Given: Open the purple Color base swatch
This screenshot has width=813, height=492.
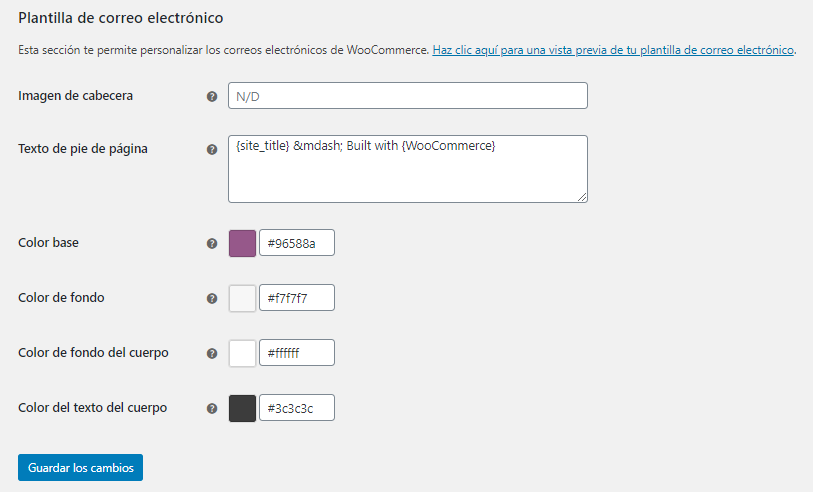Looking at the screenshot, I should point(243,243).
